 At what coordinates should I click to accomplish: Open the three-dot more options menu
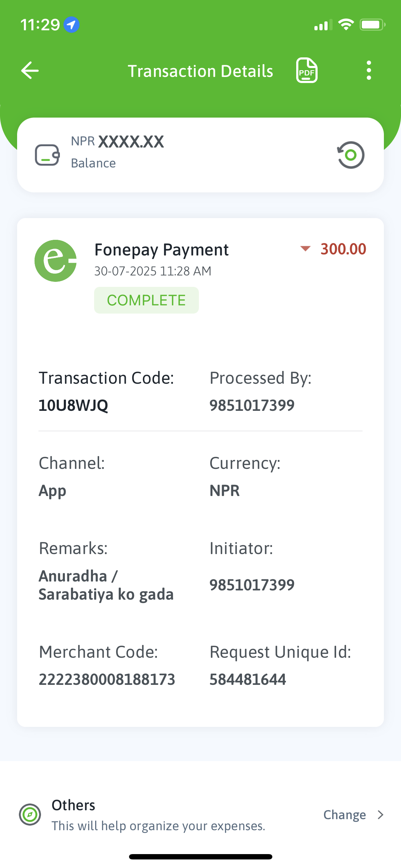pyautogui.click(x=369, y=70)
